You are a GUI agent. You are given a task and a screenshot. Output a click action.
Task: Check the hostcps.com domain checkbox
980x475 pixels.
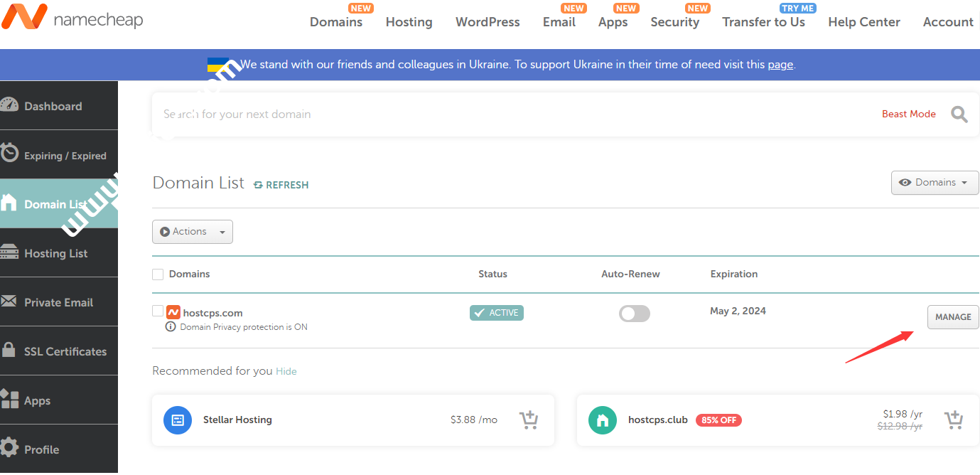click(x=158, y=311)
